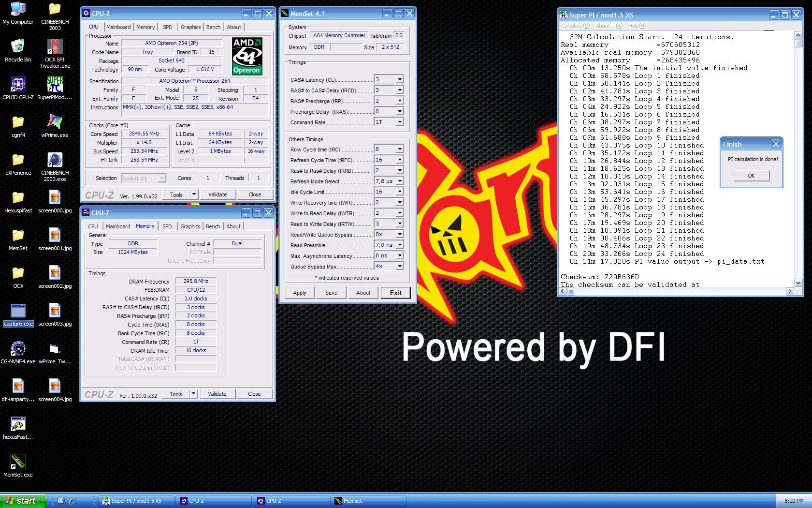Open wPrime_Tw... desktop icon
The width and height of the screenshot is (812, 508).
tap(55, 352)
